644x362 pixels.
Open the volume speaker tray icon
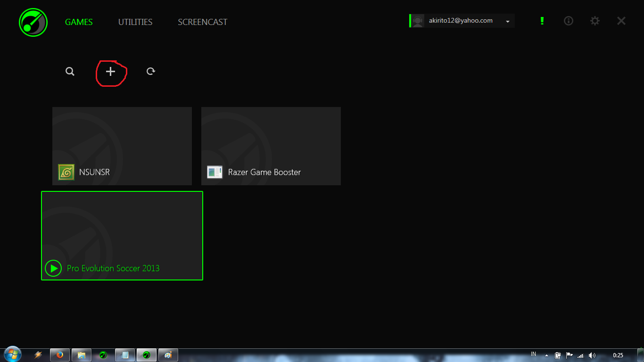[x=592, y=355]
